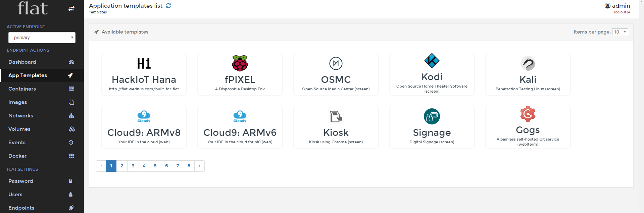Click the Signage teal circle icon
The image size is (644, 213).
[432, 116]
